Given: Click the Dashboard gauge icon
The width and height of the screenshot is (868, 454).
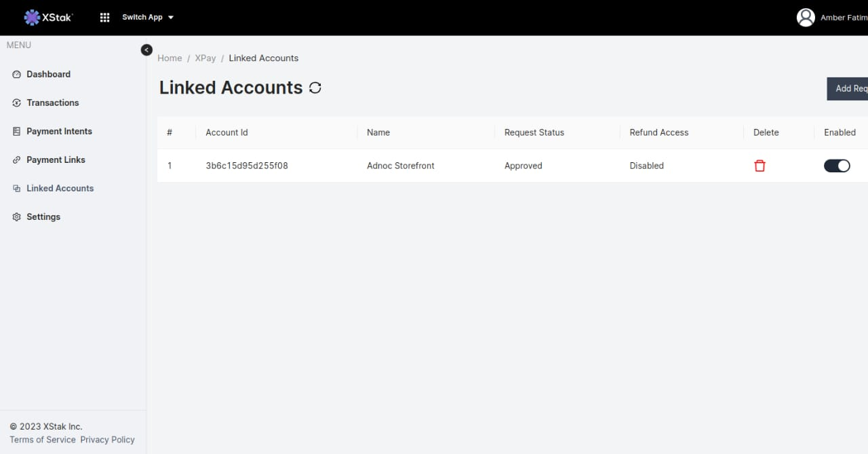Looking at the screenshot, I should coord(17,75).
